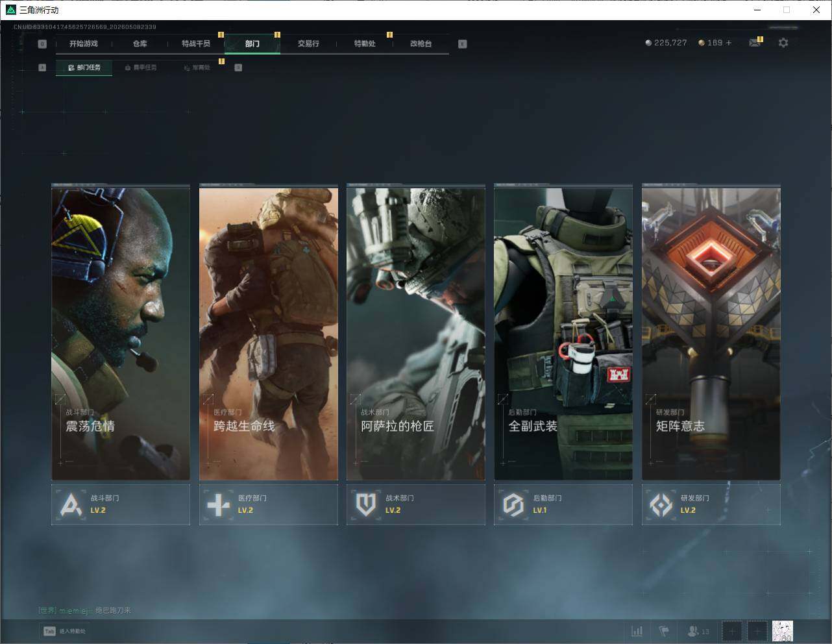Open the 军需处 sub-tab
This screenshot has height=644, width=832.
click(197, 68)
